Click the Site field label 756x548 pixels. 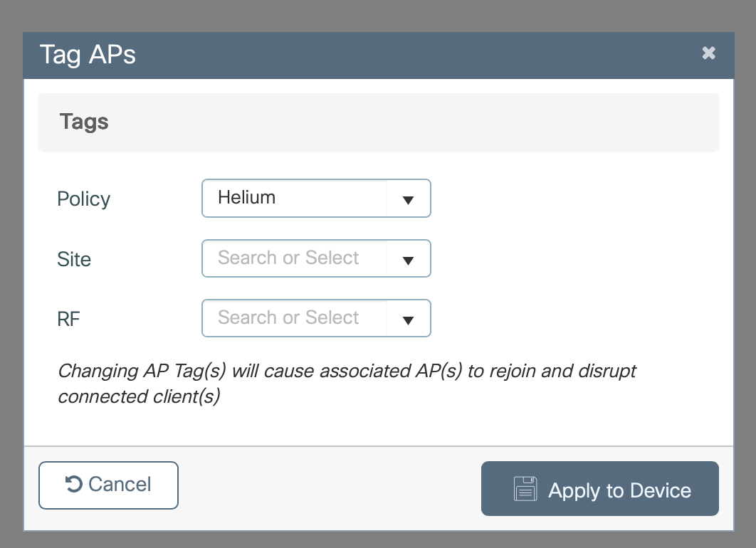click(x=74, y=259)
